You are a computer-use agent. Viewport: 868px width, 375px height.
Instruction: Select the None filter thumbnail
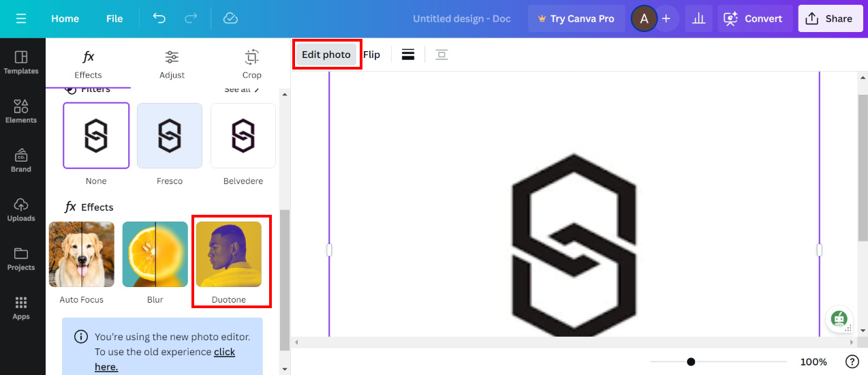click(x=96, y=136)
